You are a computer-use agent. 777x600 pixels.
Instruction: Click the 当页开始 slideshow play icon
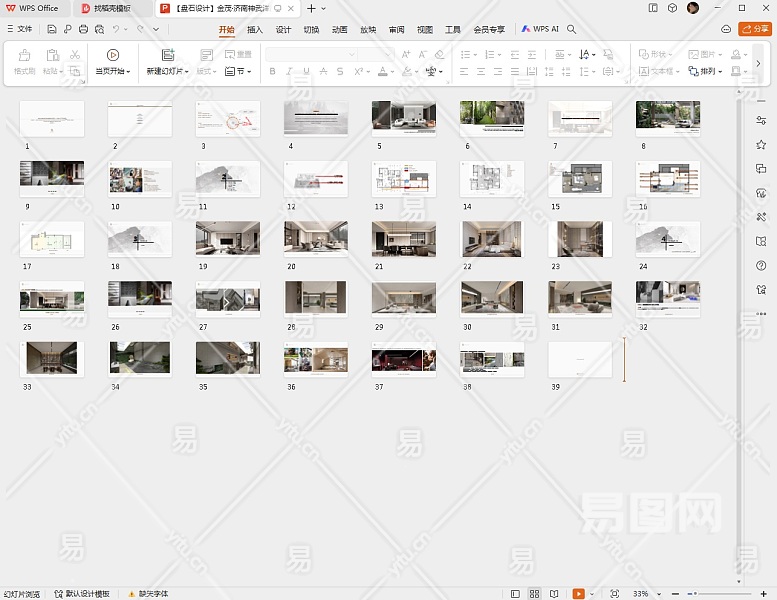pos(112,55)
